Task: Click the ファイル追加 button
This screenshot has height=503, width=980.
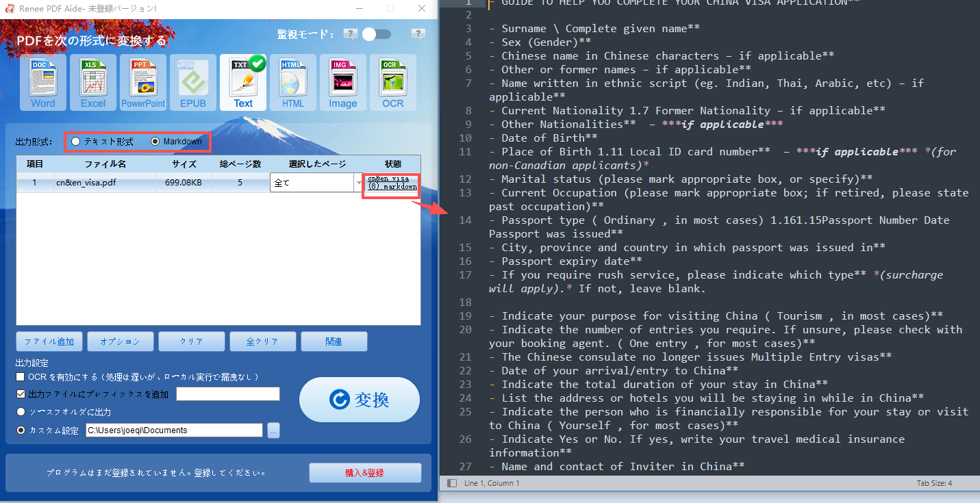Action: 49,341
